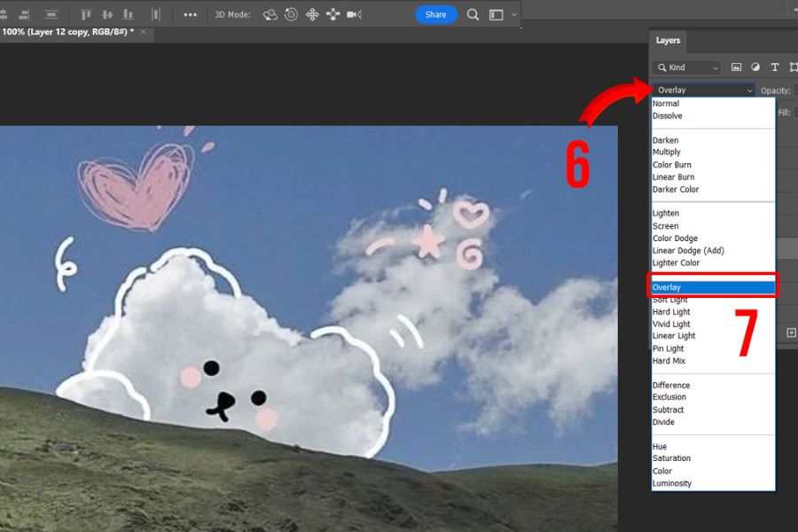Open the workspace switcher dropdown

499,14
